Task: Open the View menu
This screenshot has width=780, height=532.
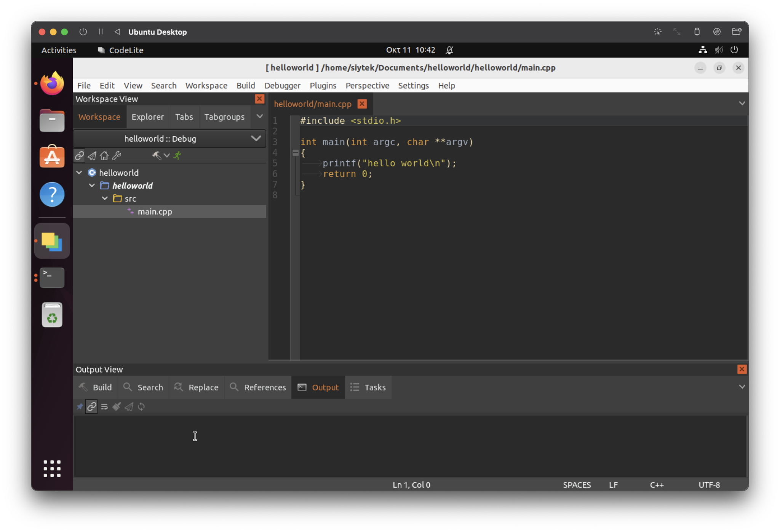Action: [133, 86]
